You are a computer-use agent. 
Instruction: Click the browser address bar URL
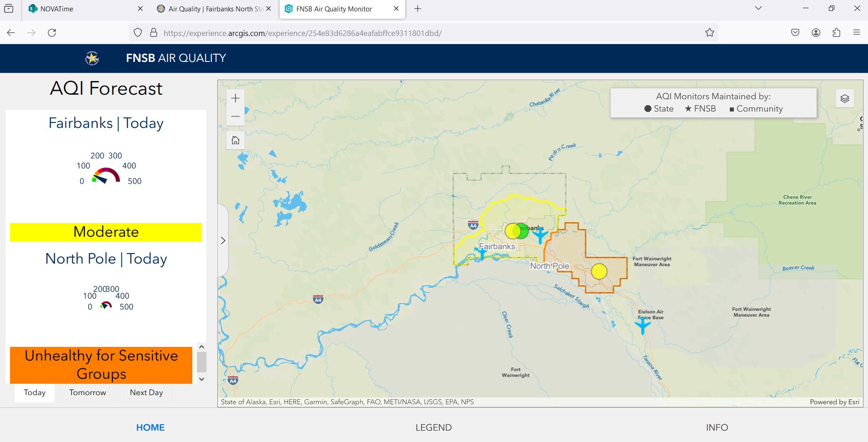click(302, 33)
